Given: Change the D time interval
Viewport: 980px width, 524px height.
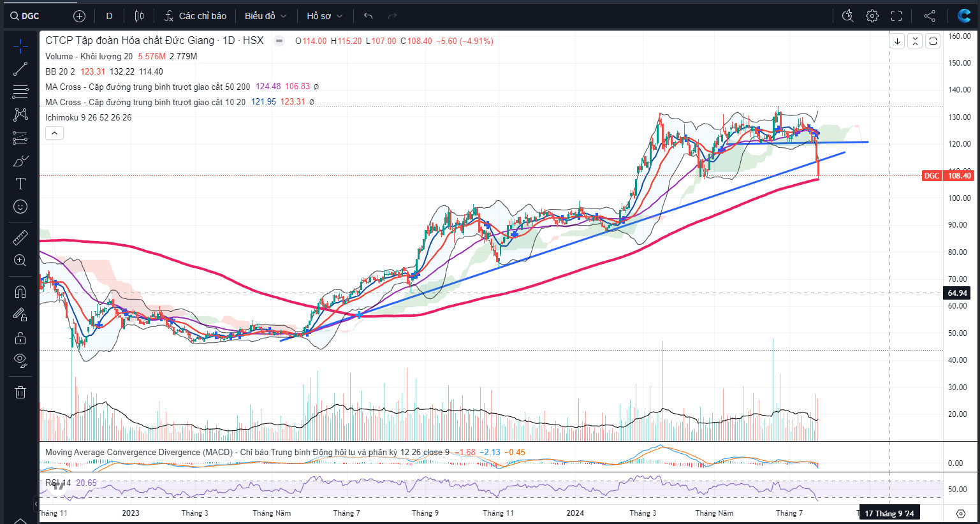Looking at the screenshot, I should click(x=110, y=16).
